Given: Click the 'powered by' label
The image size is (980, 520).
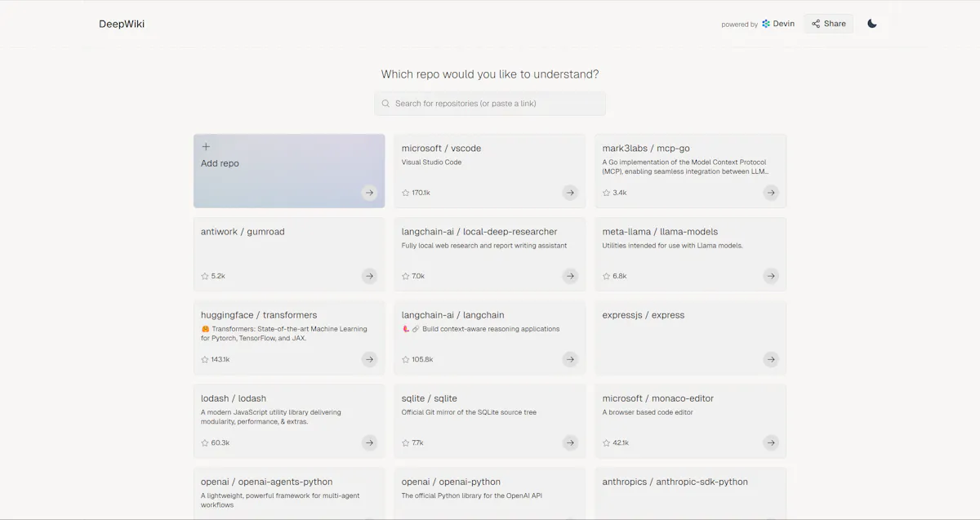Looking at the screenshot, I should (x=740, y=24).
